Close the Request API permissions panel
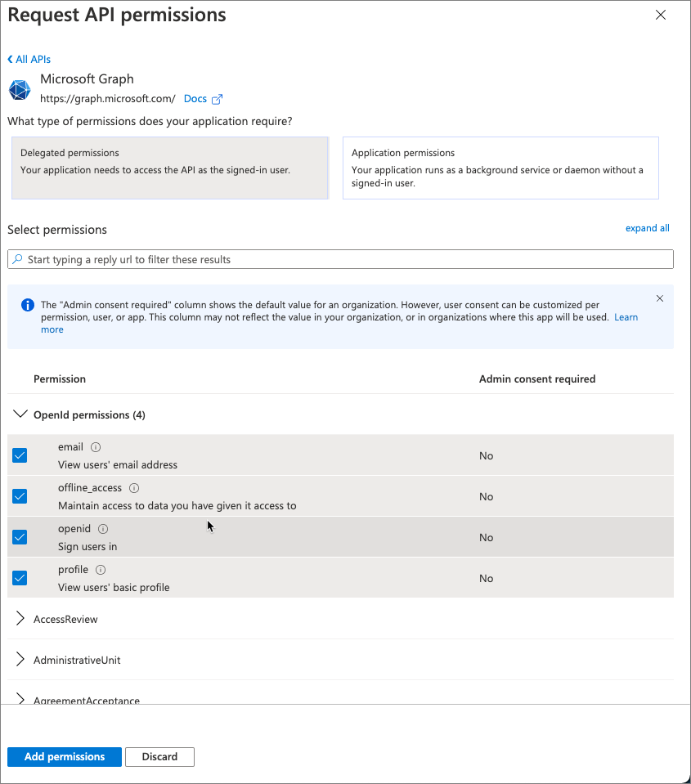Image resolution: width=691 pixels, height=784 pixels. pyautogui.click(x=661, y=15)
